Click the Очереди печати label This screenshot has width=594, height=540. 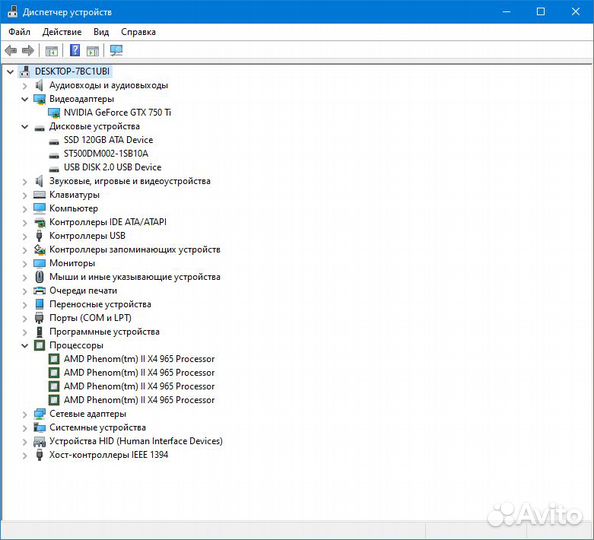pos(83,291)
